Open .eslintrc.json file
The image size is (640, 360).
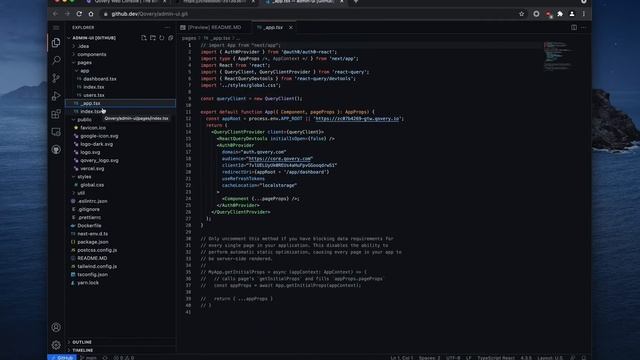92,201
